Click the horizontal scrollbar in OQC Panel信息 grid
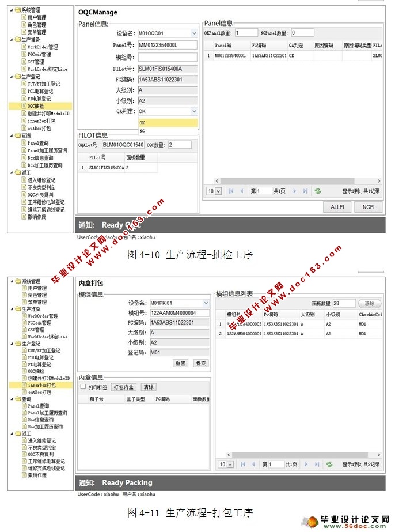 287,181
